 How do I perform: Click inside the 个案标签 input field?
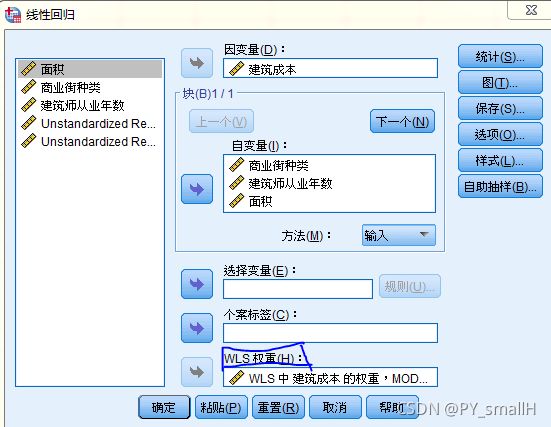tap(330, 333)
